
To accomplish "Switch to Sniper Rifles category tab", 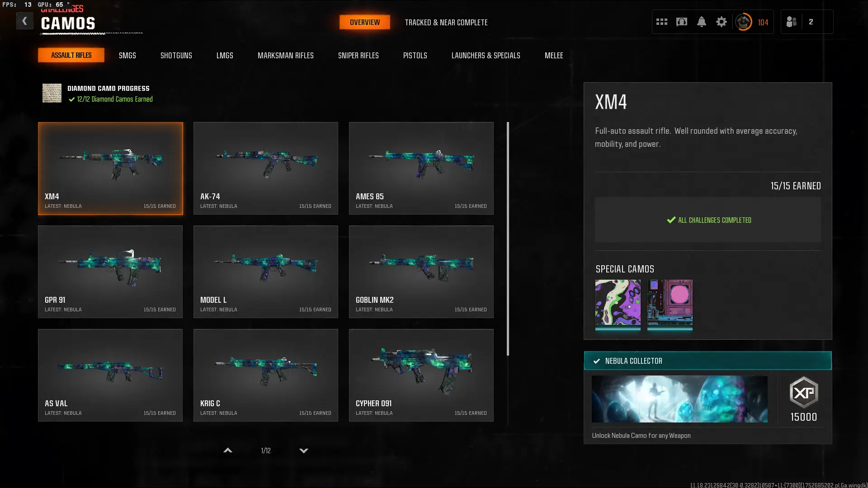I will (x=358, y=55).
